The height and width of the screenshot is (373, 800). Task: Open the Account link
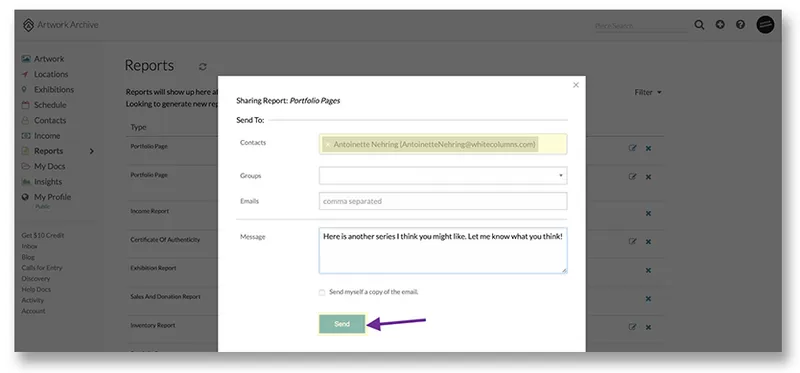33,311
